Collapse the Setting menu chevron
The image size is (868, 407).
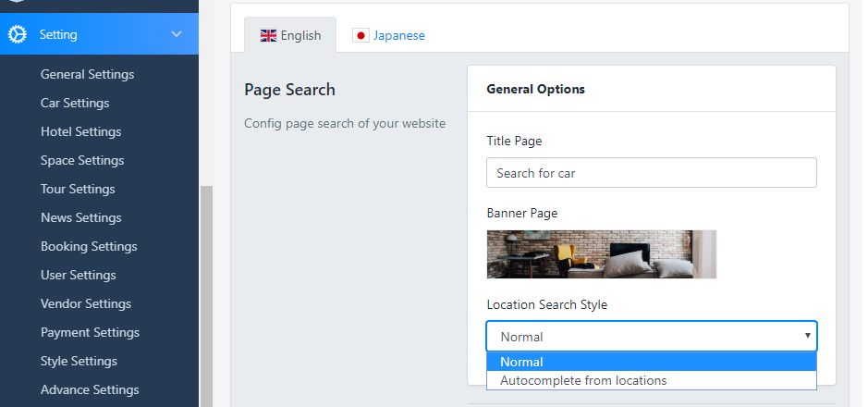click(x=177, y=34)
